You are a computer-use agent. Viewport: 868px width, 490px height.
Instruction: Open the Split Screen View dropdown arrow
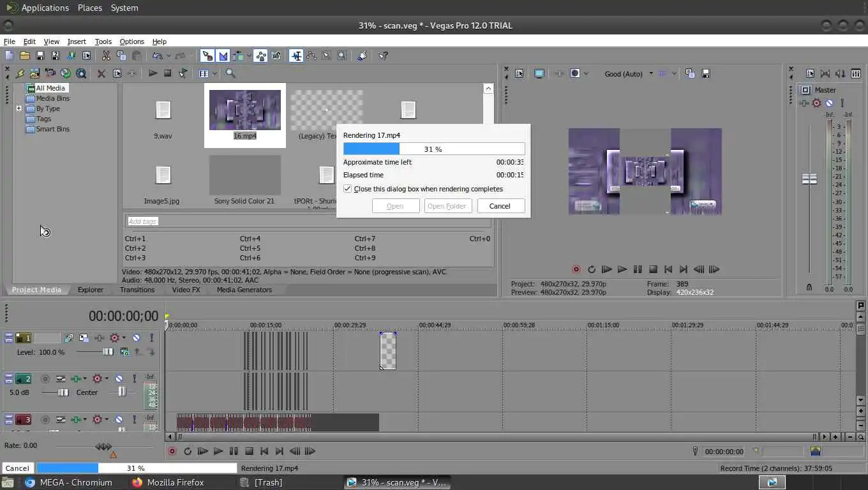click(x=586, y=74)
